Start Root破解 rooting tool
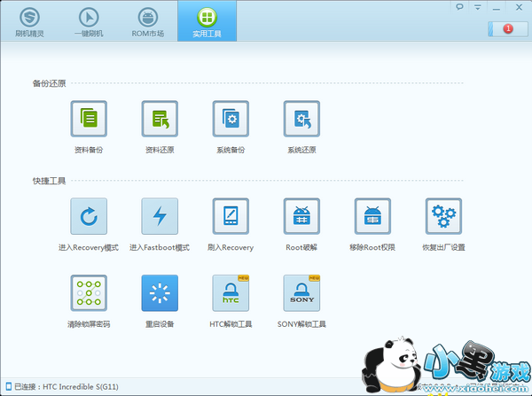This screenshot has width=532, height=396. click(x=301, y=216)
